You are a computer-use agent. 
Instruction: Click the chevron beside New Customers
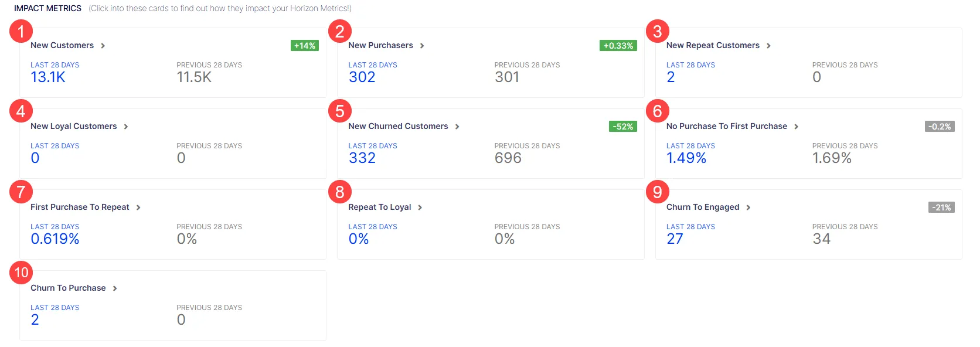click(103, 46)
